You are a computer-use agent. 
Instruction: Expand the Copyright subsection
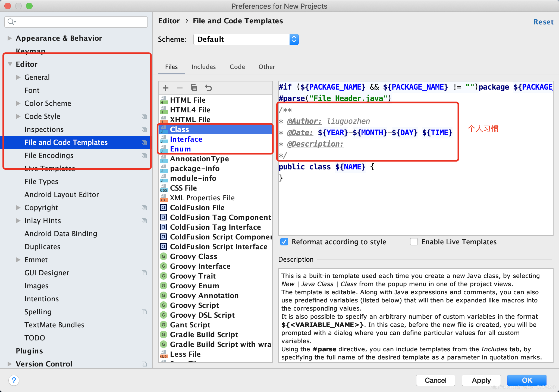tap(18, 208)
